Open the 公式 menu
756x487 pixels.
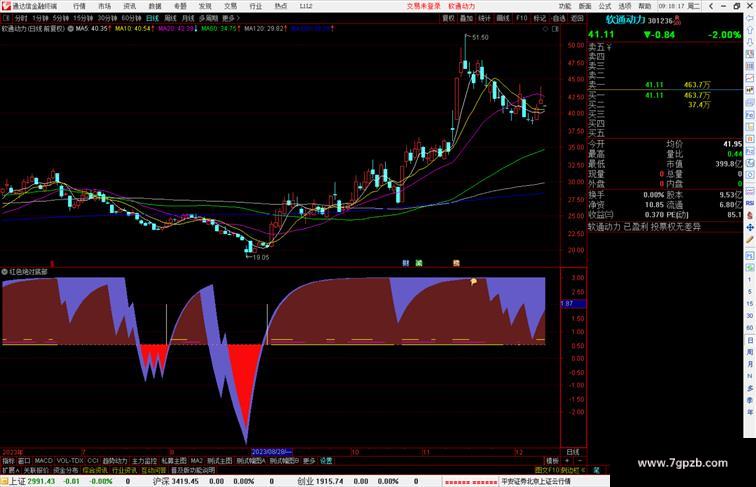(x=605, y=6)
